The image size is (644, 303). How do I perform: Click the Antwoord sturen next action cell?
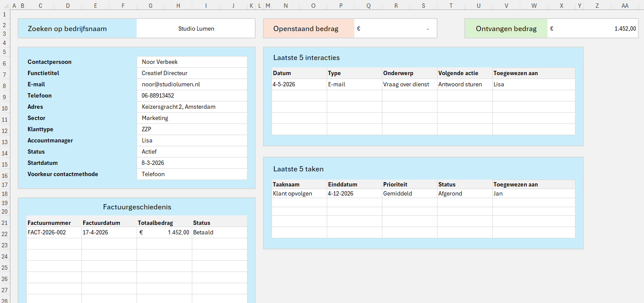(464, 85)
